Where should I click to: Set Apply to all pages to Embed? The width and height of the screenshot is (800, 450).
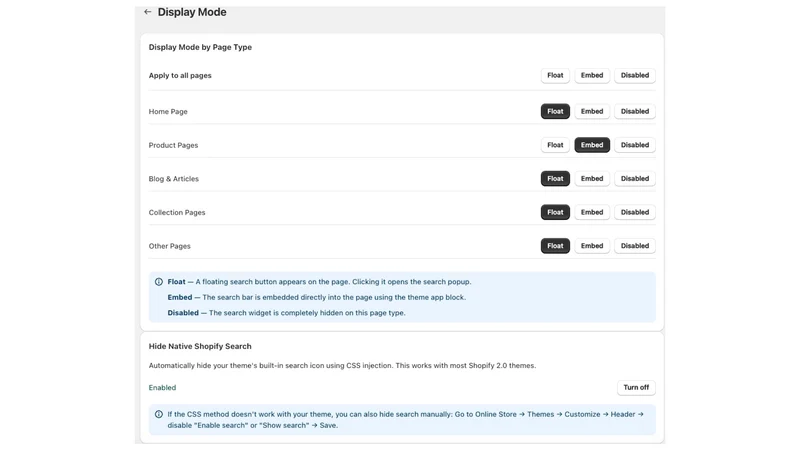pyautogui.click(x=592, y=75)
